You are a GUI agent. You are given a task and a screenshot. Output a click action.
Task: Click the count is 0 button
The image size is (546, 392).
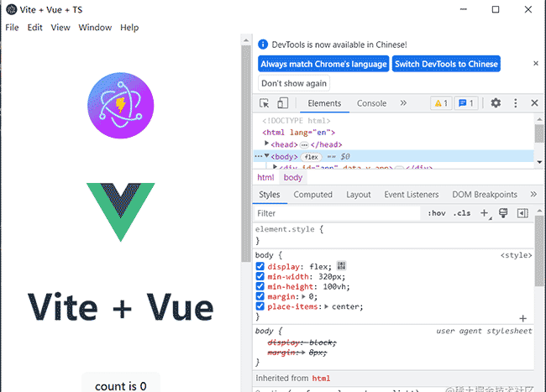120,383
